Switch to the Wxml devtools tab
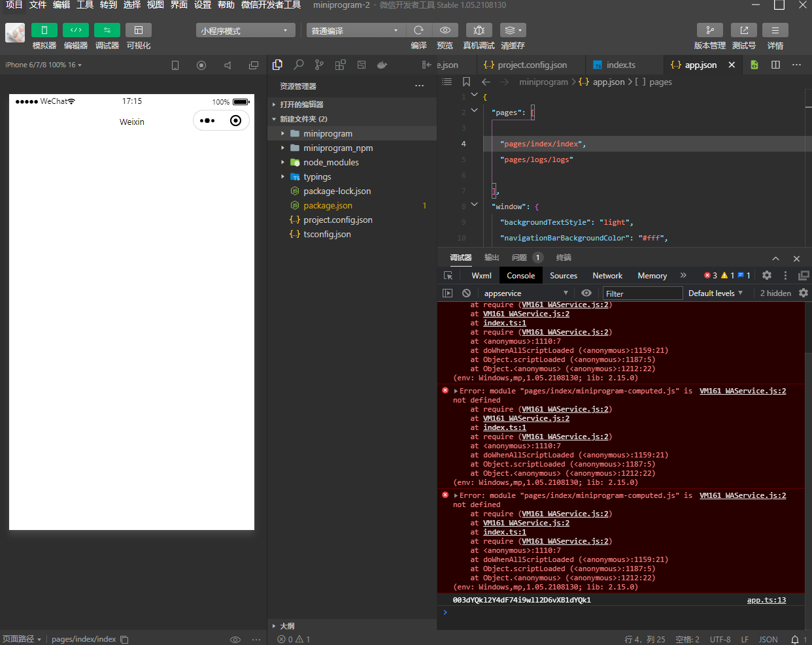Viewport: 812px width, 645px height. click(x=481, y=276)
